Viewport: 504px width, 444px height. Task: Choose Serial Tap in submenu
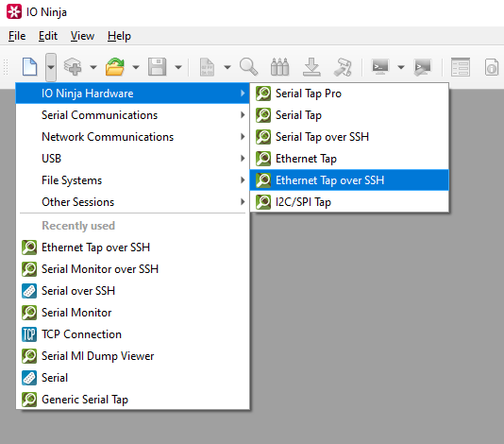pos(349,115)
